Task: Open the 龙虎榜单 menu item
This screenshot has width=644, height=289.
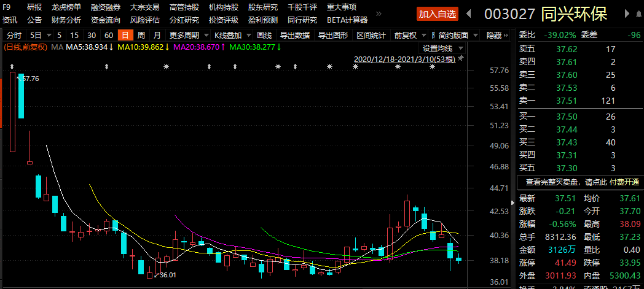Action: point(66,7)
